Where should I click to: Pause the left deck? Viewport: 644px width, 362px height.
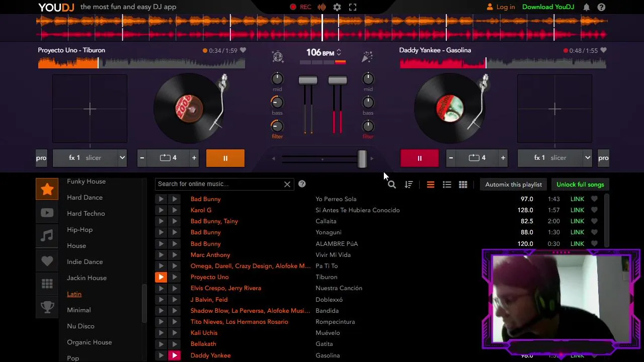[x=225, y=158]
